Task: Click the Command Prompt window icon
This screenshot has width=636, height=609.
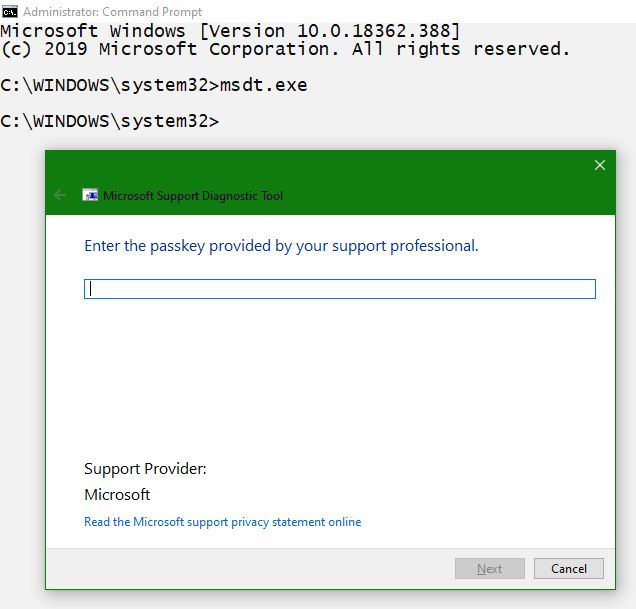Action: pos(10,12)
